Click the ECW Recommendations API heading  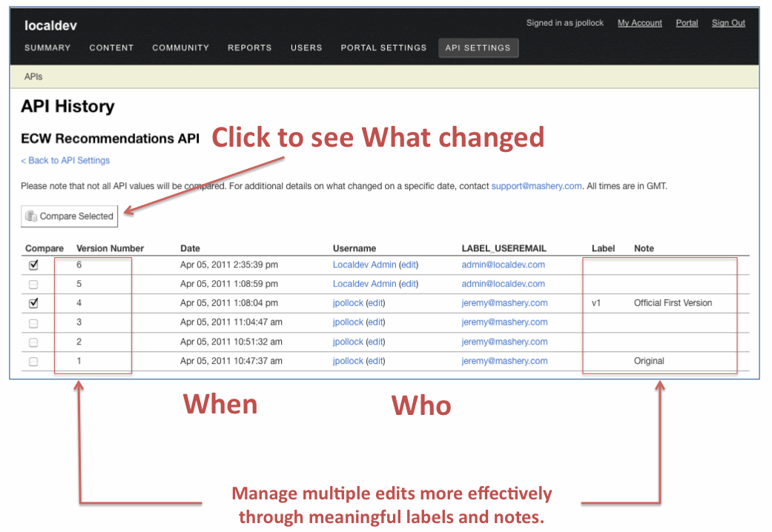pyautogui.click(x=110, y=139)
